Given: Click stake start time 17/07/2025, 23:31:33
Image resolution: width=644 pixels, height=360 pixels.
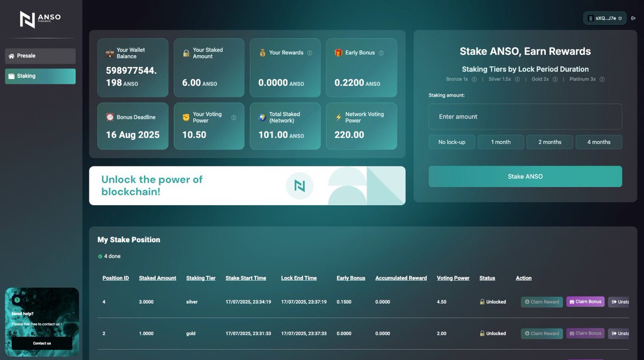Looking at the screenshot, I should (x=248, y=334).
